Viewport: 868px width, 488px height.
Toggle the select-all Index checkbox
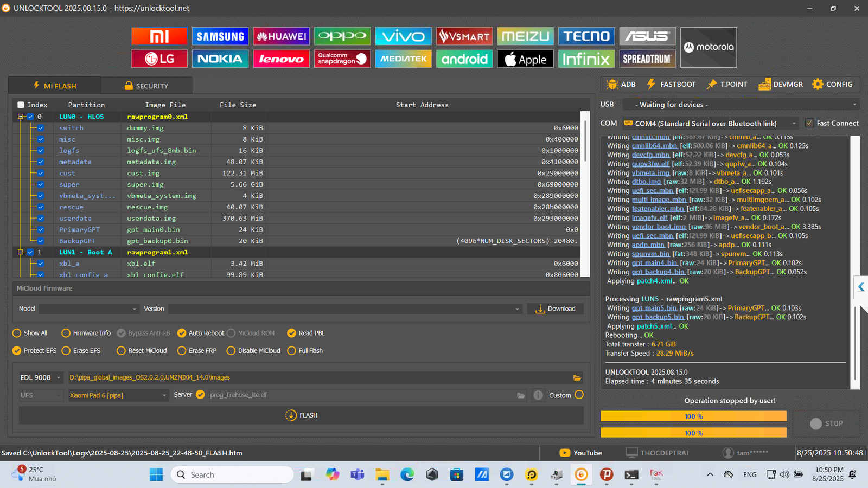pos(21,105)
